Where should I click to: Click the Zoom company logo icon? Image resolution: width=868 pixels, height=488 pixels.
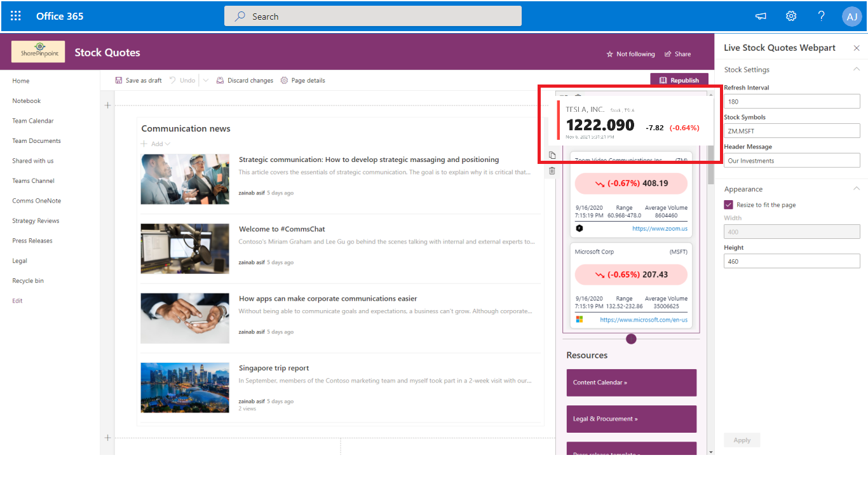click(580, 228)
